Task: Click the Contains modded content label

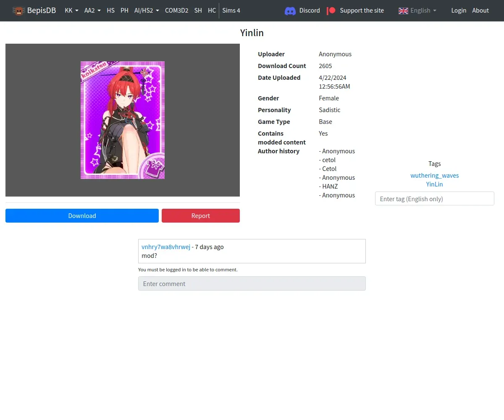Action: 282,138
